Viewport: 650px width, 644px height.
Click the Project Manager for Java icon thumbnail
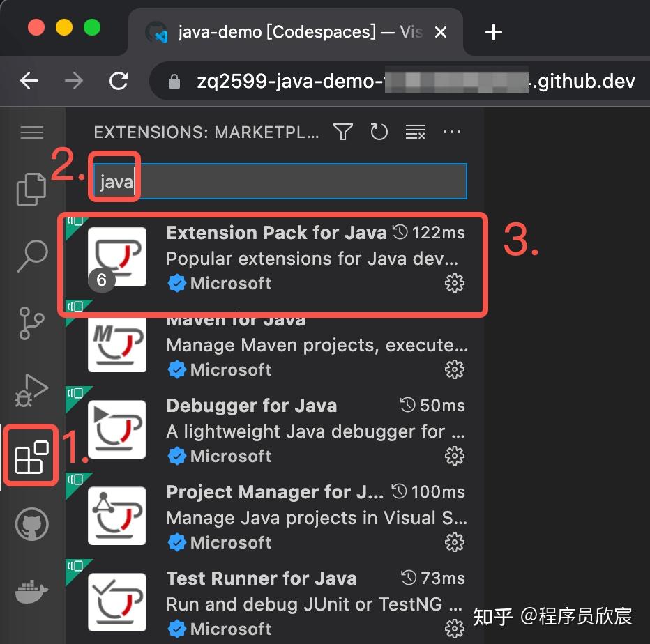pos(117,516)
